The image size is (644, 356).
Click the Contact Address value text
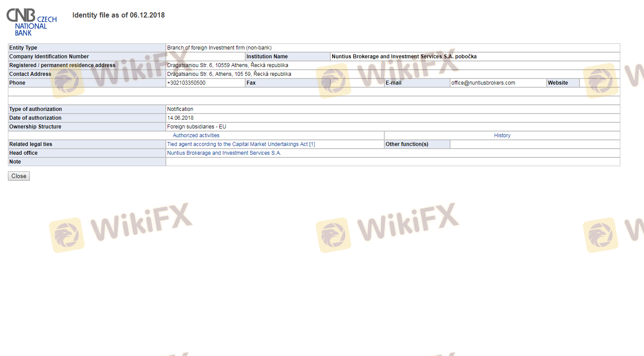(229, 74)
